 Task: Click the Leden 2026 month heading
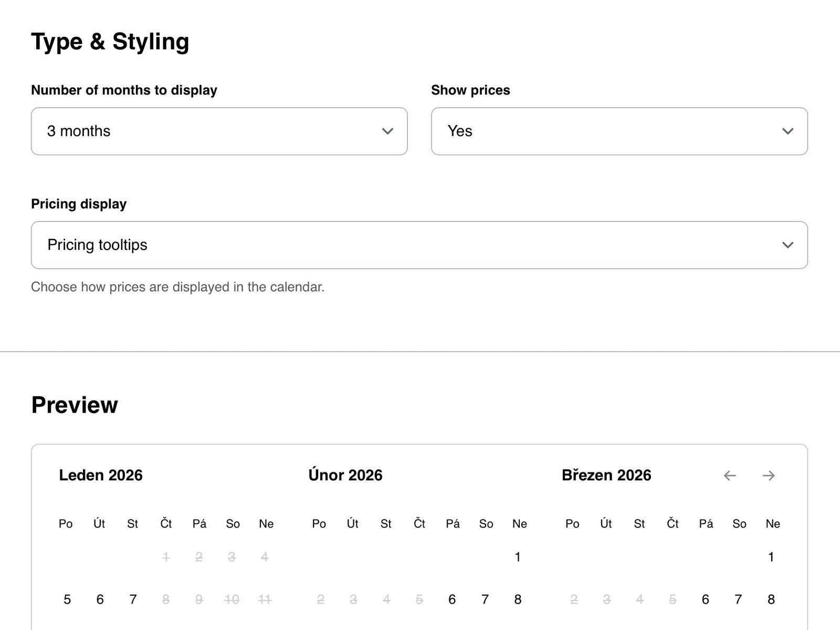click(x=101, y=476)
